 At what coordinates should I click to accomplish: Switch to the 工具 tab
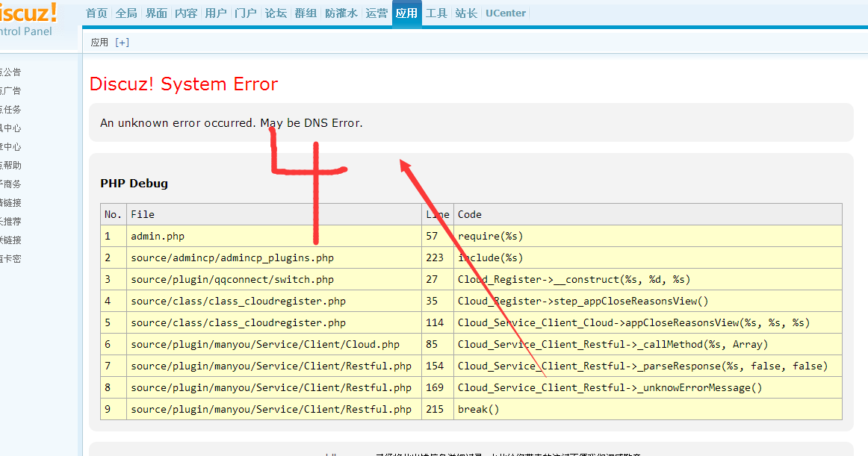pos(436,13)
